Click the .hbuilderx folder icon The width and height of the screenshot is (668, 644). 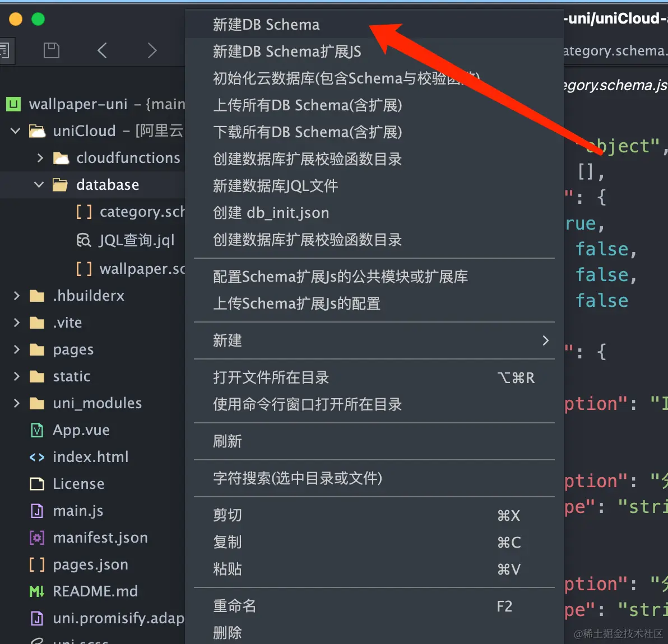[x=37, y=296]
